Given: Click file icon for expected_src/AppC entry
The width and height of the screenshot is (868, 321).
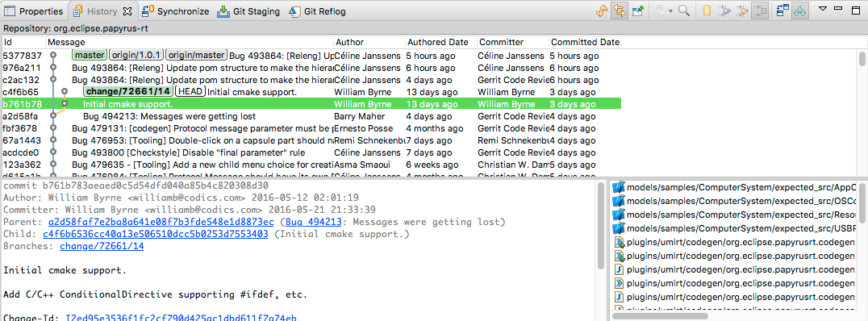Looking at the screenshot, I should [x=620, y=187].
